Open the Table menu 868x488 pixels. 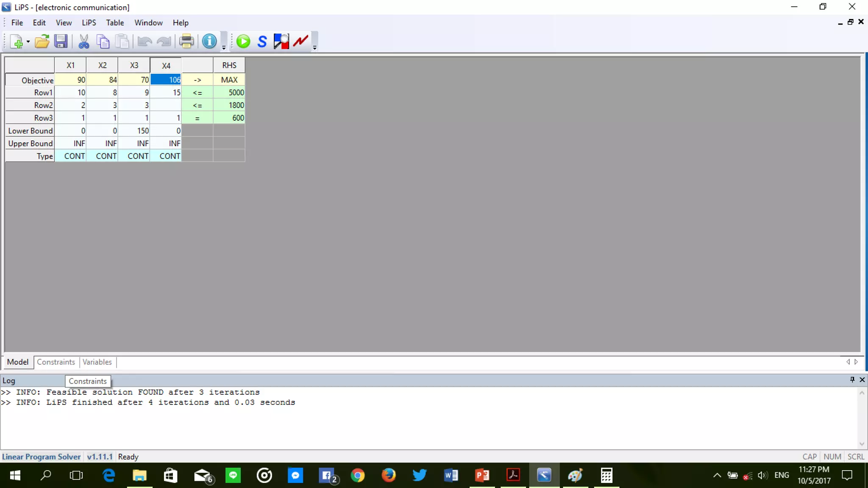pos(115,22)
